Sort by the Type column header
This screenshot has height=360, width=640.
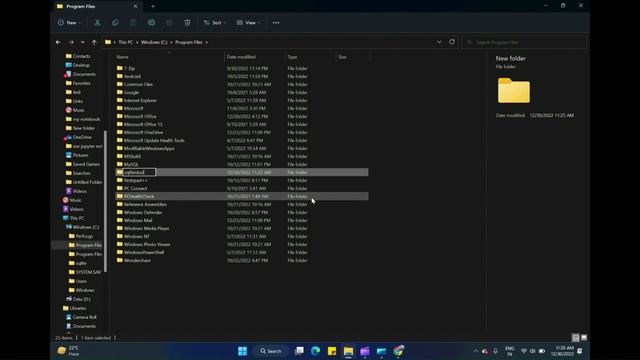pyautogui.click(x=310, y=57)
